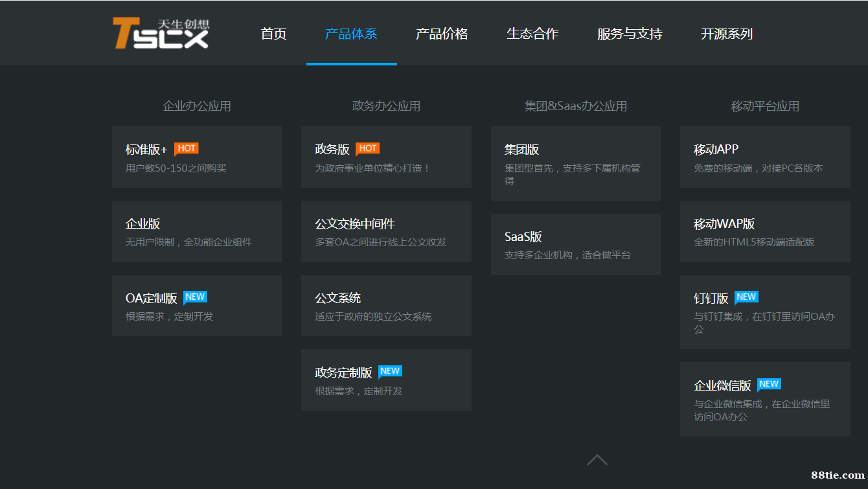The height and width of the screenshot is (489, 868).
Task: Select the 产品体系 nav tab
Action: tap(351, 34)
